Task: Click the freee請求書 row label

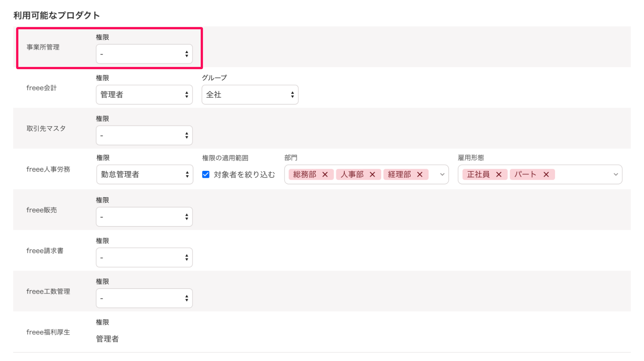Action: coord(45,251)
